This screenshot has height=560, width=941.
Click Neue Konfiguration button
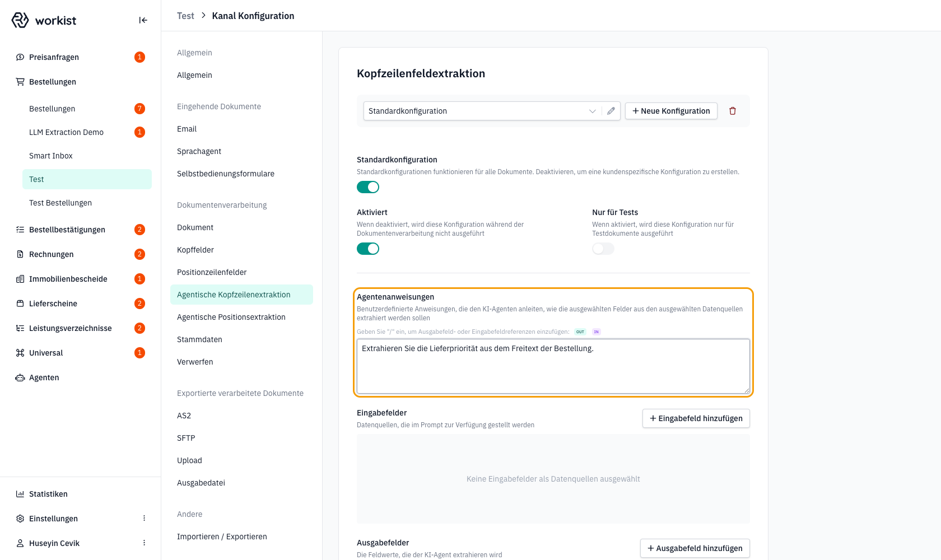[671, 111]
